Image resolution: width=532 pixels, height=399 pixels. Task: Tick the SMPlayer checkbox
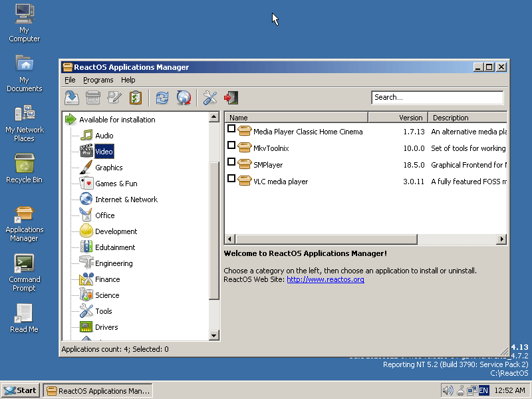[231, 162]
